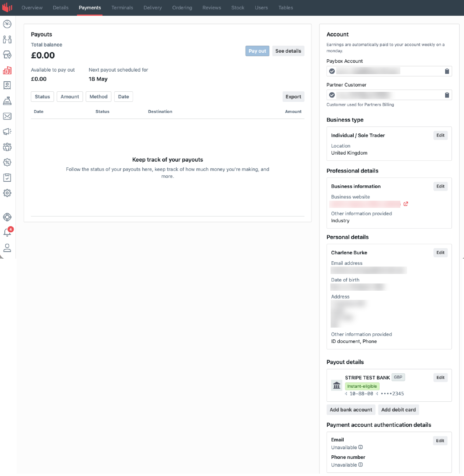Open the Status filter

point(42,97)
